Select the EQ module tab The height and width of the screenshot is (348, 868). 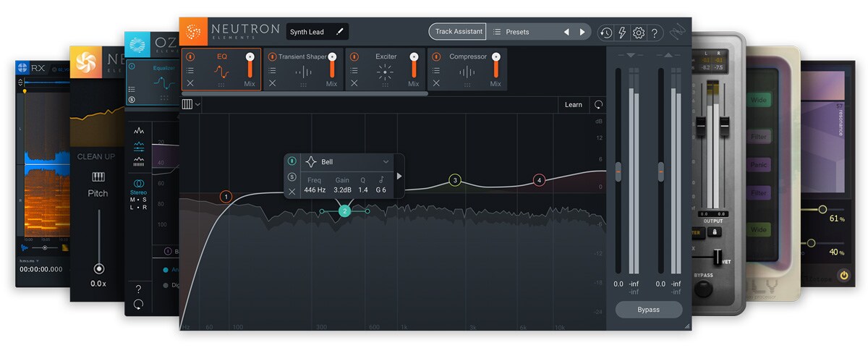221,69
